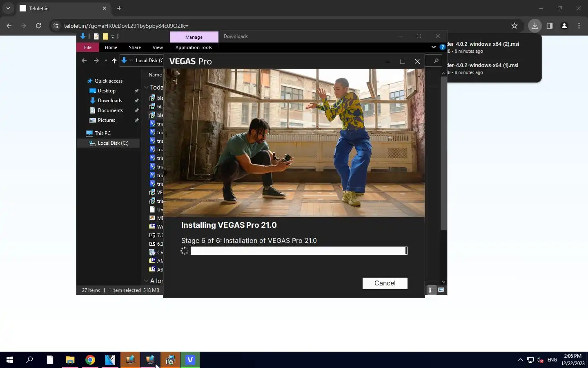The image size is (588, 368).
Task: Open the Customize Quick Access Toolbar dropdown
Action: click(x=113, y=36)
